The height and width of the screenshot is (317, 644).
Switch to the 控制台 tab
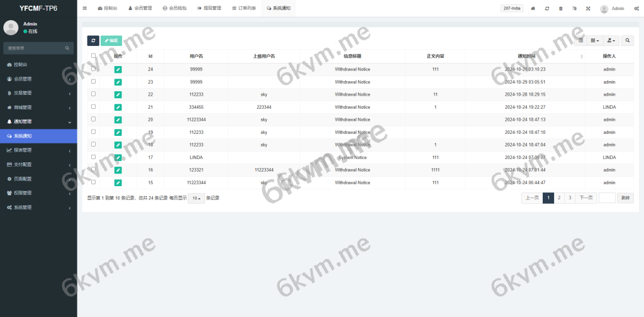coord(108,9)
